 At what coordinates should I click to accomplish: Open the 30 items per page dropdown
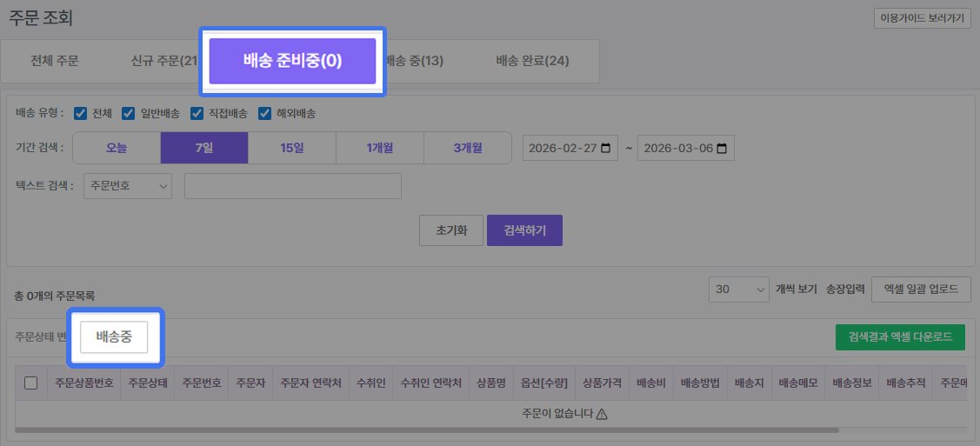(739, 290)
